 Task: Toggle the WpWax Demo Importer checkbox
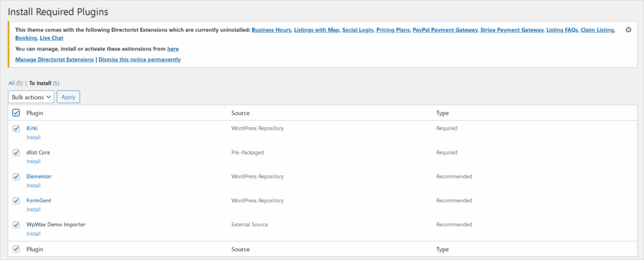(16, 224)
